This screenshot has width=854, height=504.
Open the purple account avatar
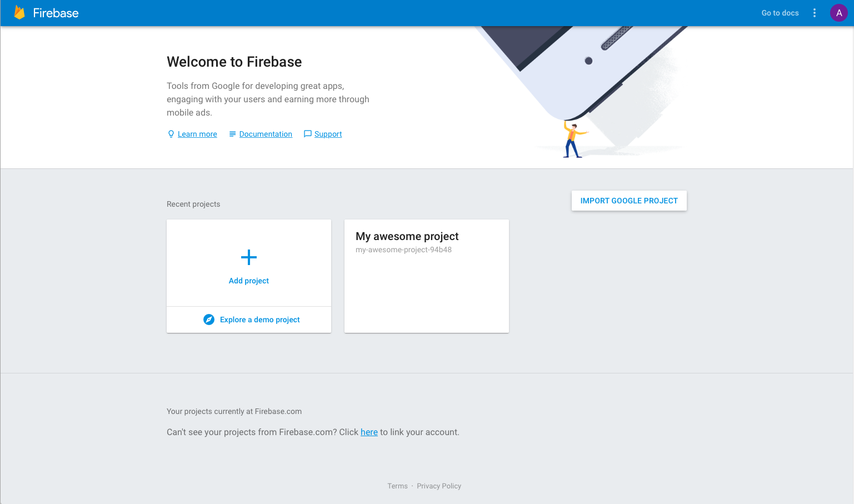(838, 13)
